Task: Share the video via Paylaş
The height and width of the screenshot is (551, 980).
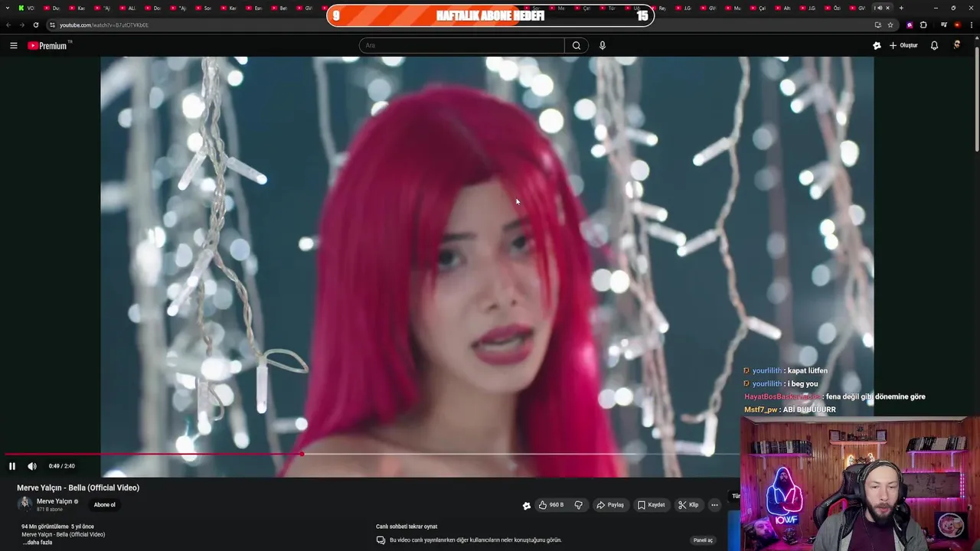Action: (610, 505)
